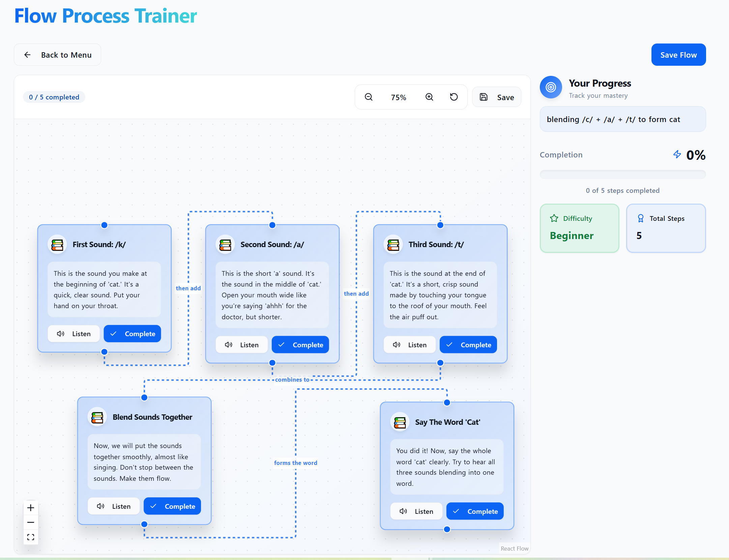Screen dimensions: 729x560
Task: Listen to Say The Word 'Cat'
Action: 416,511
